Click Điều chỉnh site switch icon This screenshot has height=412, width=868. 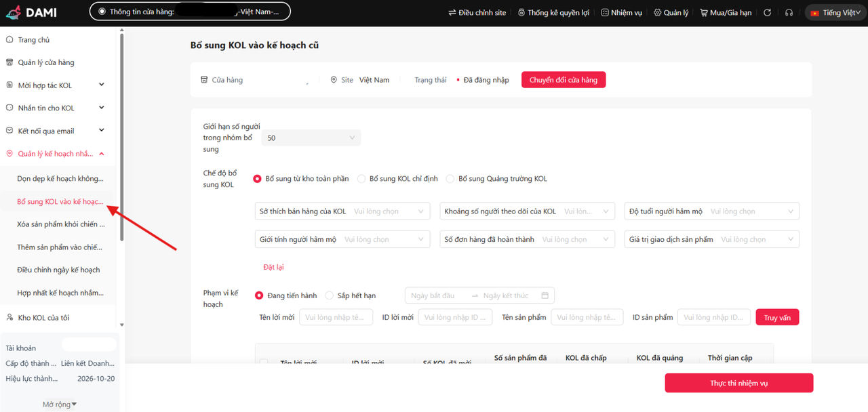[452, 13]
